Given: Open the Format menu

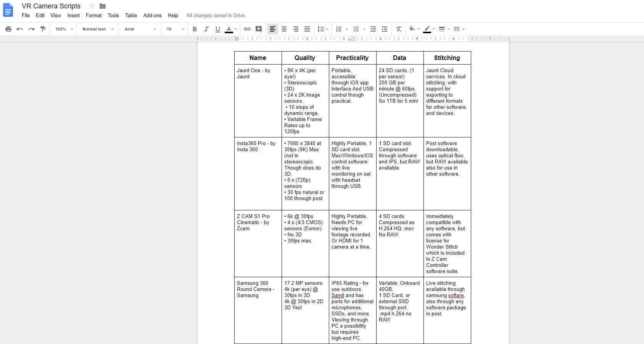Looking at the screenshot, I should point(93,16).
